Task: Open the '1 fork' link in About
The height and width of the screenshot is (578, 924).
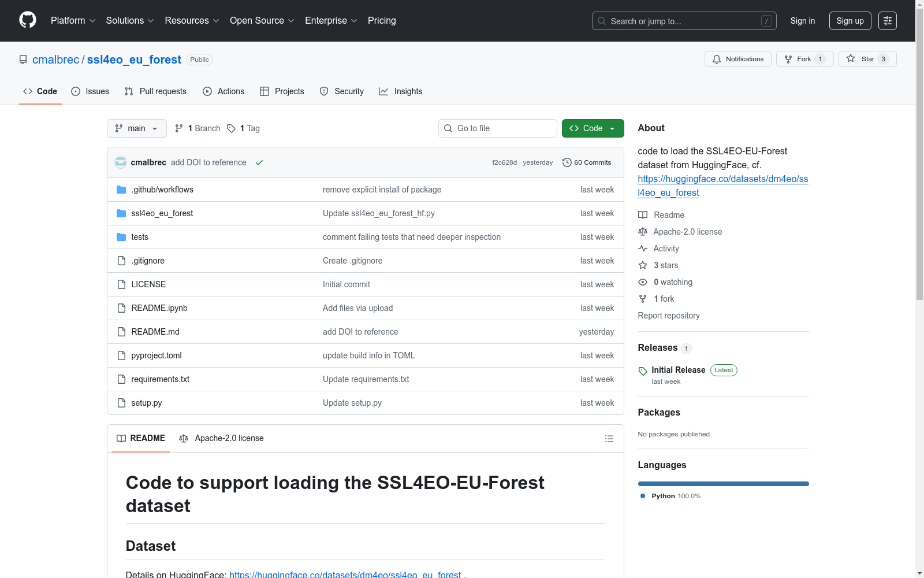Action: click(x=664, y=299)
